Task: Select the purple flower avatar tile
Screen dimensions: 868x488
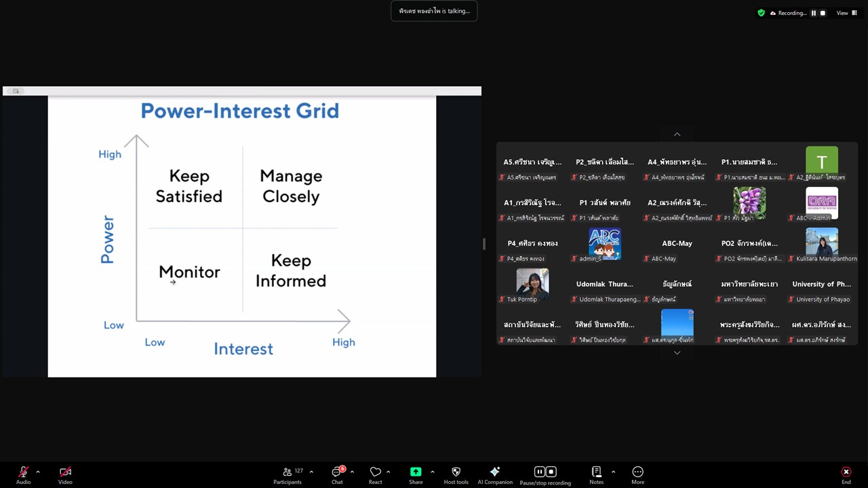Action: click(749, 203)
